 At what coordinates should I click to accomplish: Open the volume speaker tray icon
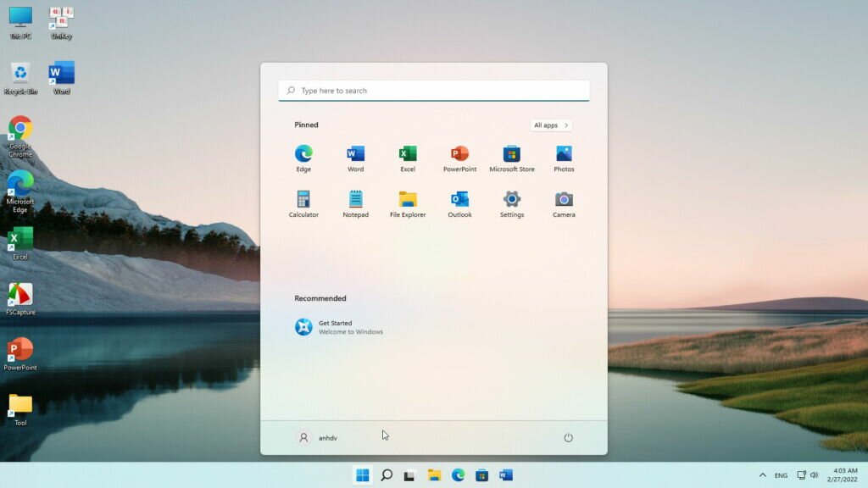[x=815, y=475]
